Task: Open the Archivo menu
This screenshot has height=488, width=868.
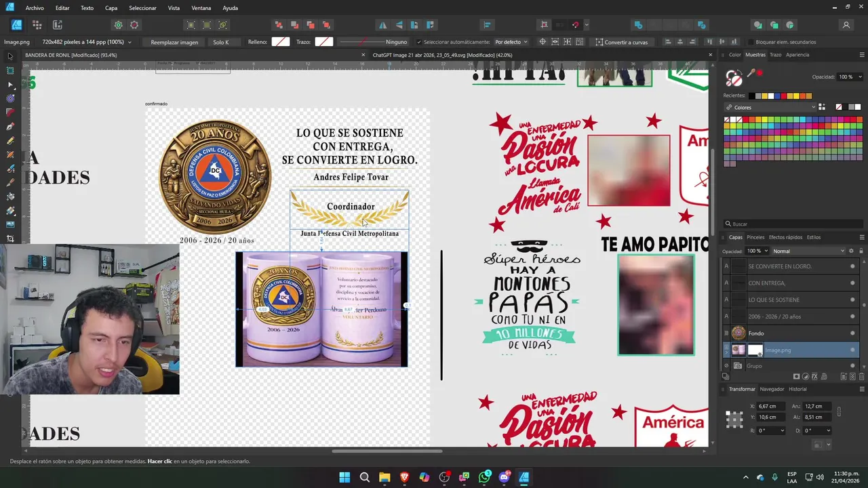Action: pos(35,8)
